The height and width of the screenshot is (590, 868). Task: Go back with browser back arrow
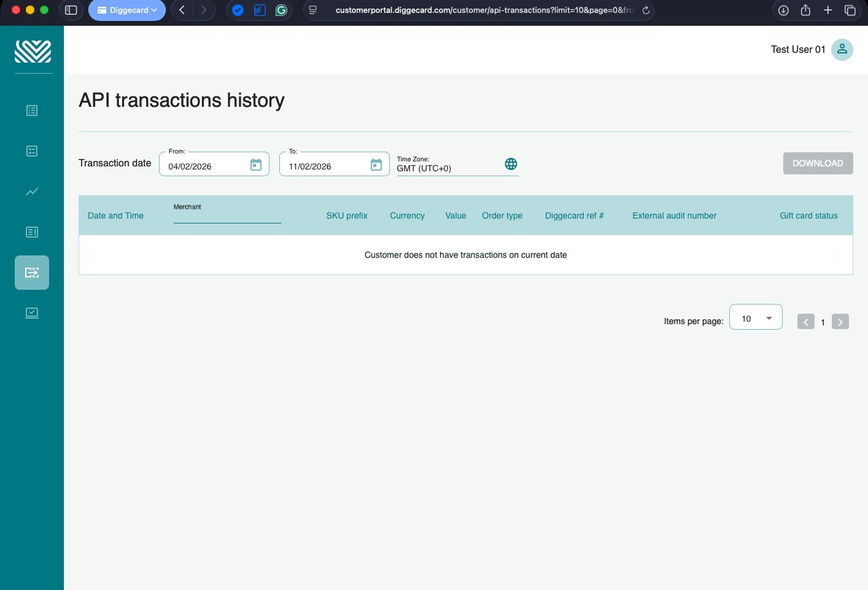pos(182,10)
